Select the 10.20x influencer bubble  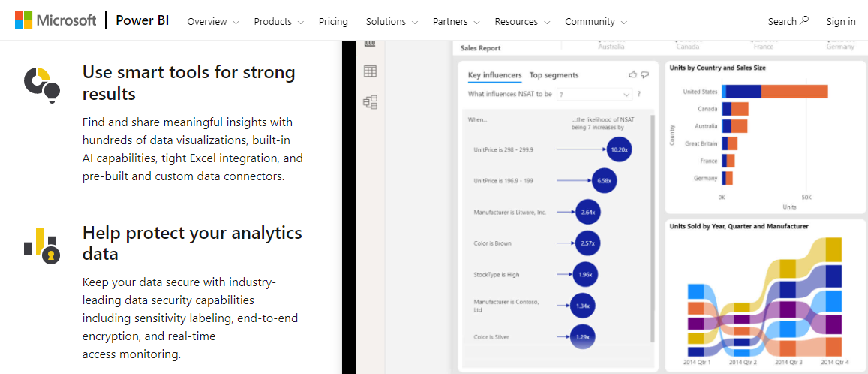619,149
